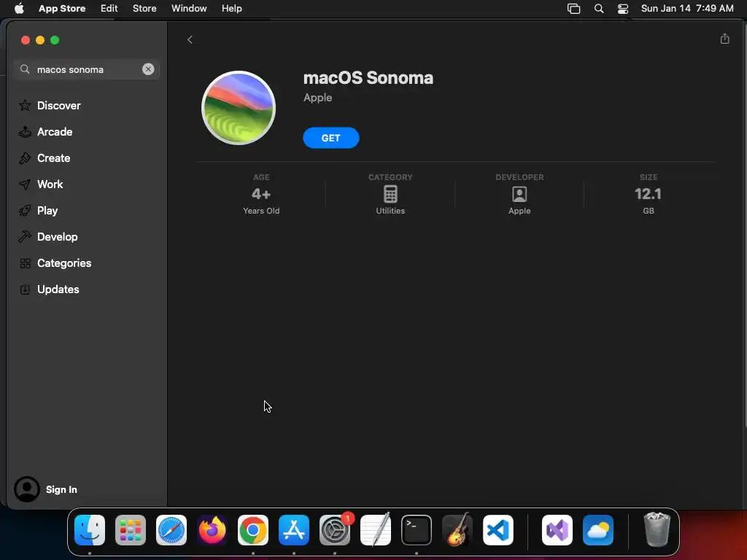Viewport: 747px width, 560px height.
Task: Click the yellow minimize window button
Action: coord(40,40)
